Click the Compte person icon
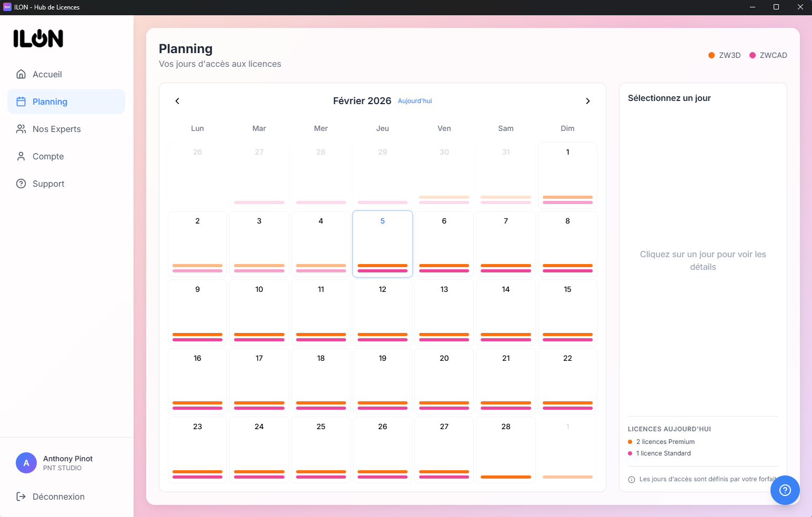This screenshot has width=812, height=517. pyautogui.click(x=21, y=156)
